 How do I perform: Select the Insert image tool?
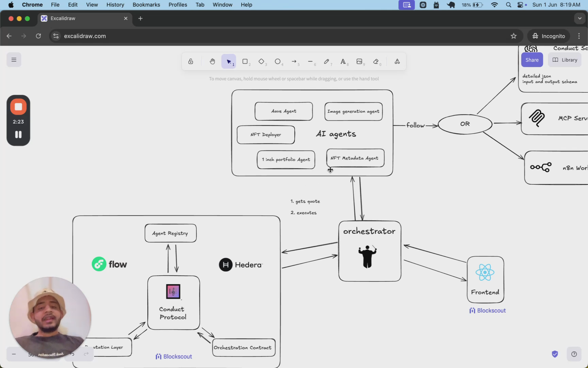click(359, 61)
